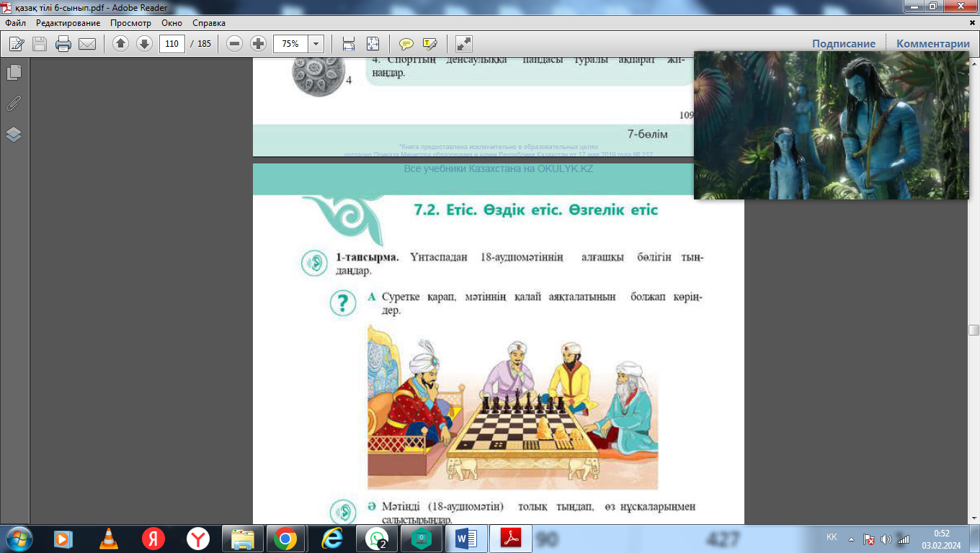
Task: Click the Adobe Reader taskbar button
Action: (510, 539)
